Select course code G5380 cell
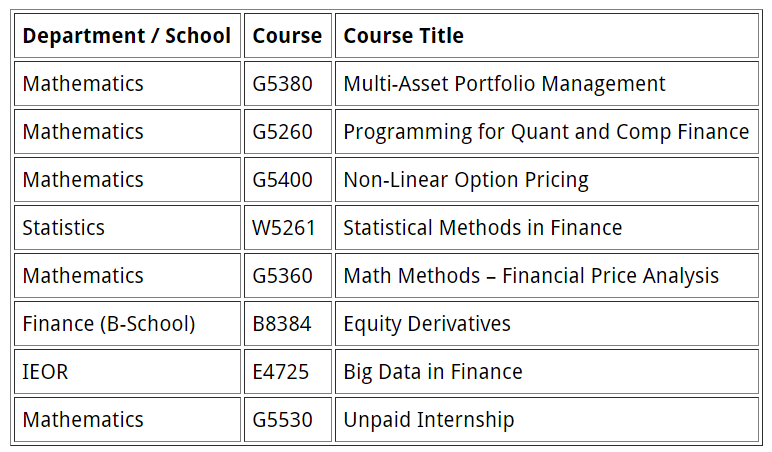The width and height of the screenshot is (772, 452). pos(283,84)
